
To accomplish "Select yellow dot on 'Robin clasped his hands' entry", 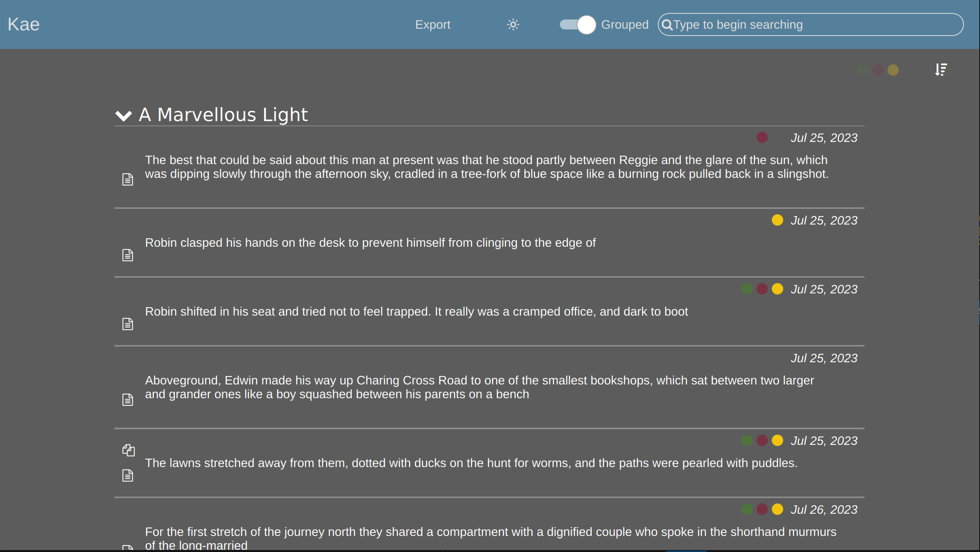I will [777, 220].
